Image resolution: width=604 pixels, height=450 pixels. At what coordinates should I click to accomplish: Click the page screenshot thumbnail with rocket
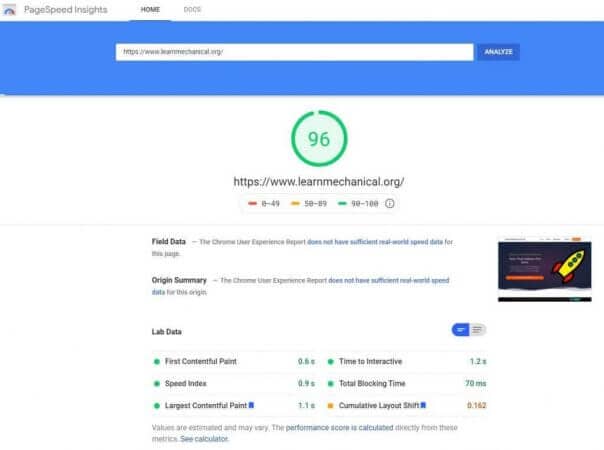(x=545, y=269)
